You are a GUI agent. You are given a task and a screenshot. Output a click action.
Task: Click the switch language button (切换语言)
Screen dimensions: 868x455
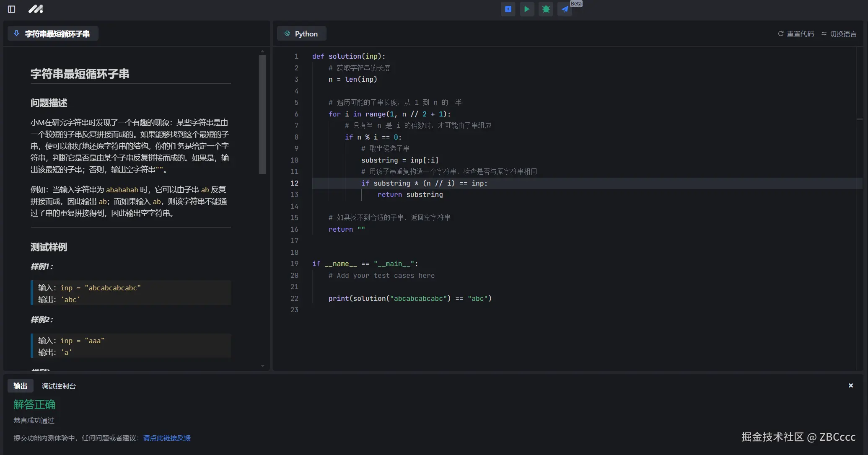(839, 34)
